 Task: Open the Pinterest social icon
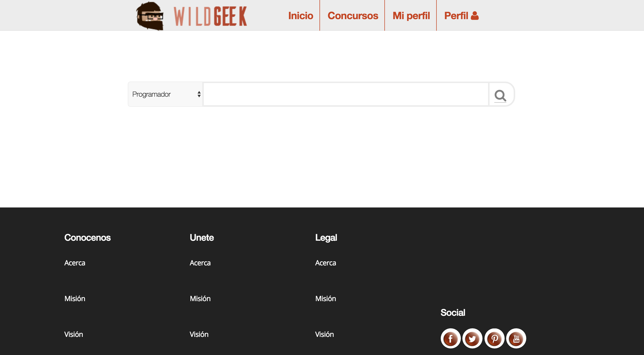click(x=494, y=339)
